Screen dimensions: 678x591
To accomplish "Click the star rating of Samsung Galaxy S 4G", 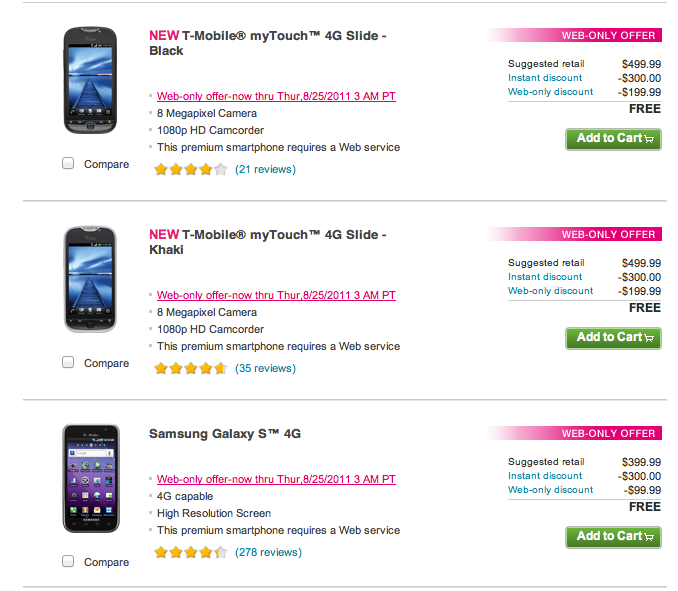I will [190, 552].
